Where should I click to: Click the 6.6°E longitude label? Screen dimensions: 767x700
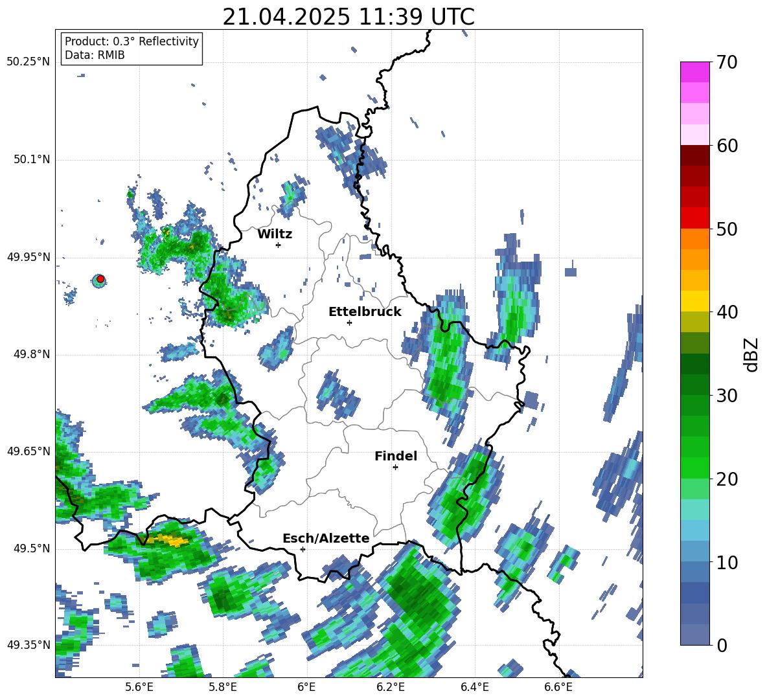558,687
